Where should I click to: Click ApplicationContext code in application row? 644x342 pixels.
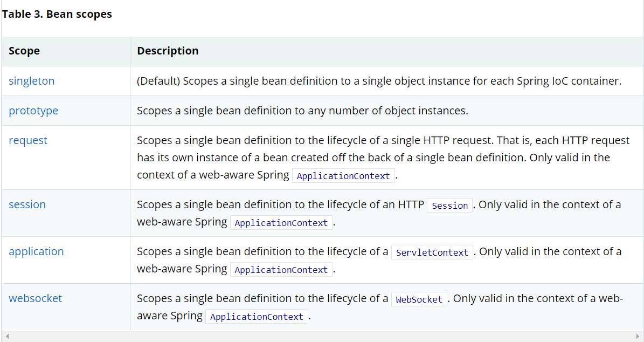[281, 270]
